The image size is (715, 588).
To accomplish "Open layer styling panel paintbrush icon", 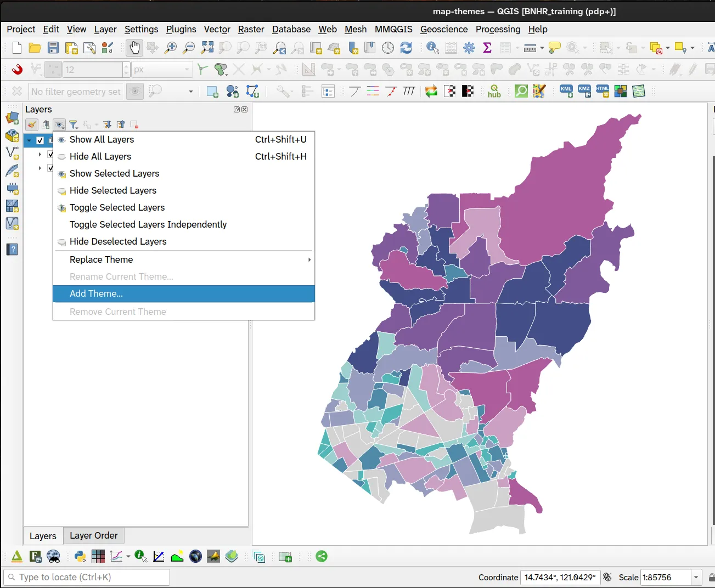I will pos(32,125).
